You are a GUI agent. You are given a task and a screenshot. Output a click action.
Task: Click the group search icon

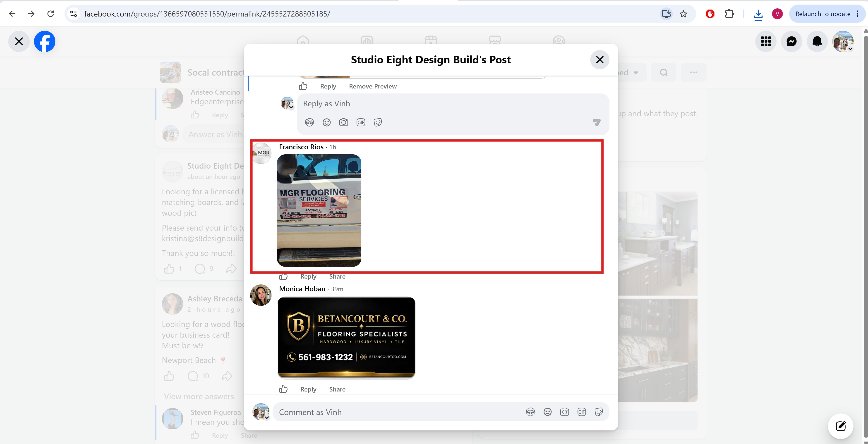pyautogui.click(x=664, y=72)
